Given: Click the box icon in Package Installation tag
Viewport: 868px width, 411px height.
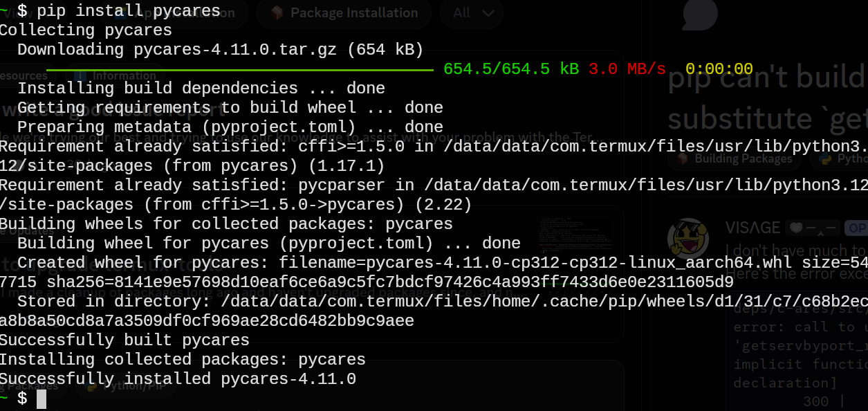Looking at the screenshot, I should (x=277, y=13).
